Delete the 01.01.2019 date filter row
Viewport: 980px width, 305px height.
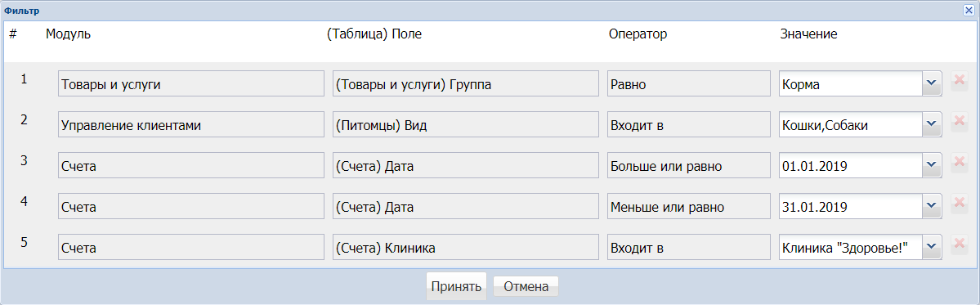tap(959, 163)
